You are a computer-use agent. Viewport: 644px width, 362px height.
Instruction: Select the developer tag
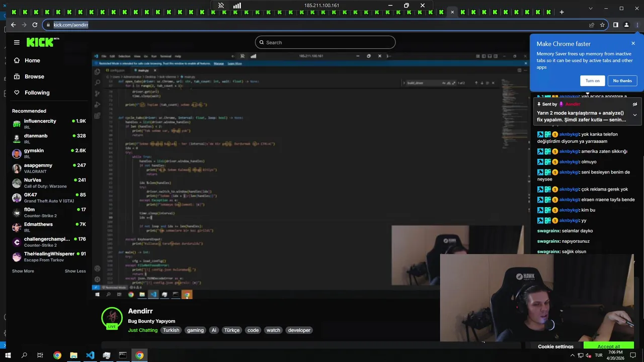pos(299,330)
